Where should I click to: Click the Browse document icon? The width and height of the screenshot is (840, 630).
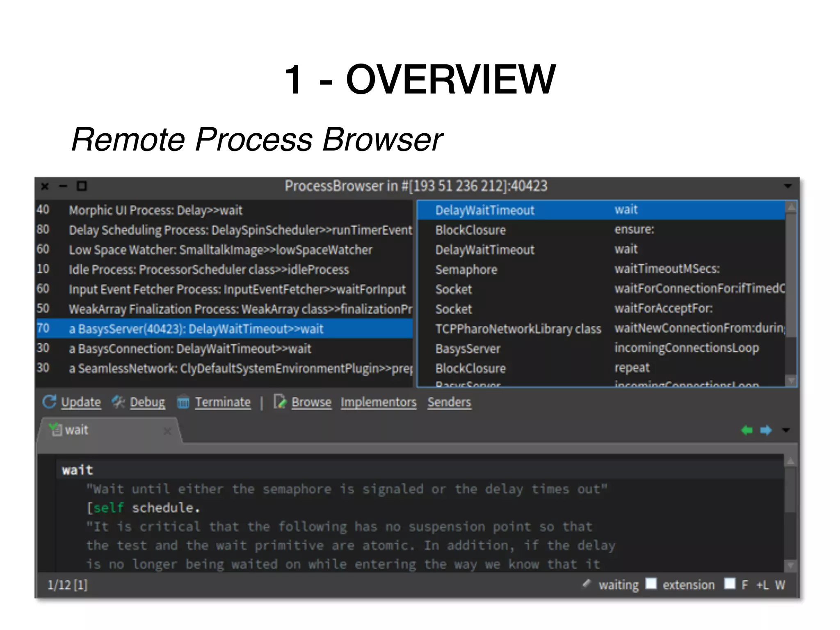click(x=280, y=402)
